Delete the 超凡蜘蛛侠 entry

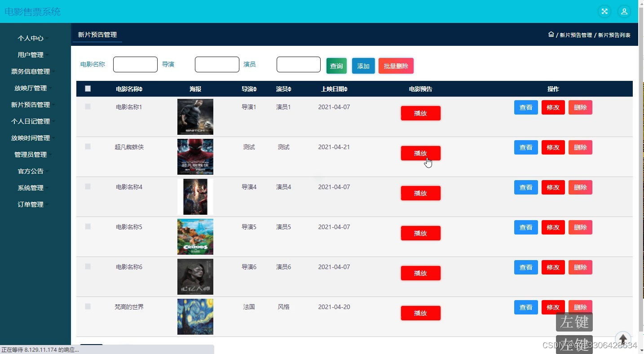coord(580,147)
